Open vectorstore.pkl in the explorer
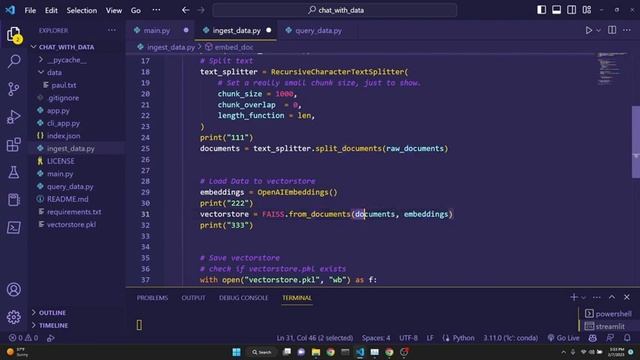 click(x=71, y=224)
